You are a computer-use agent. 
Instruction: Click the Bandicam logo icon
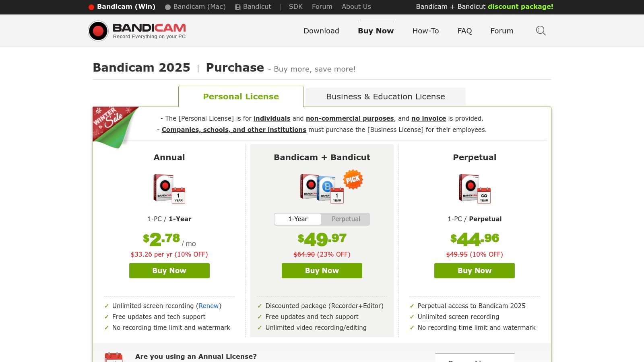click(98, 31)
